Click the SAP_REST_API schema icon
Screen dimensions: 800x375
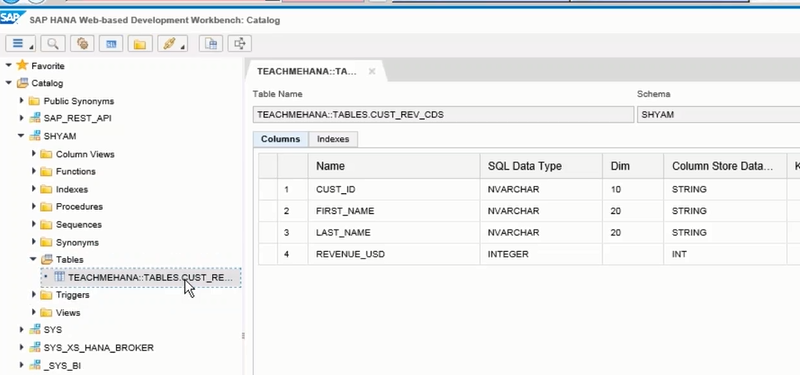click(35, 118)
